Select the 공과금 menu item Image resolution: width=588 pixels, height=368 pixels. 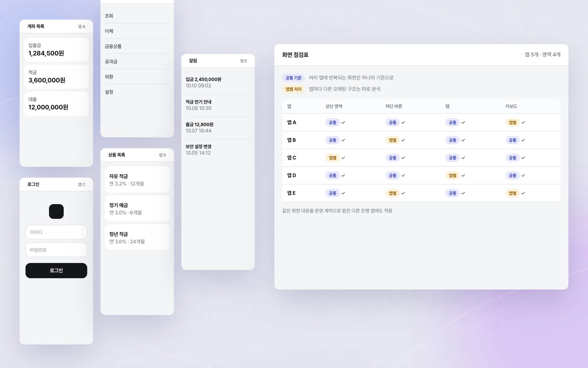point(137,62)
